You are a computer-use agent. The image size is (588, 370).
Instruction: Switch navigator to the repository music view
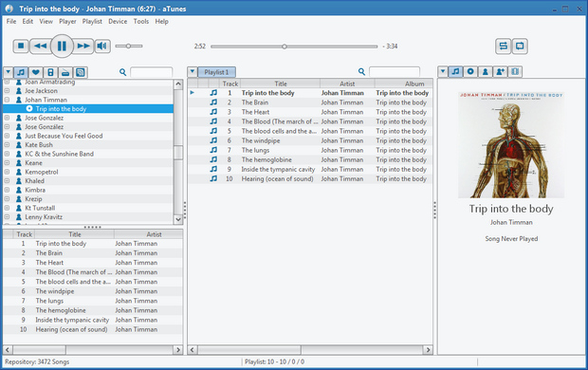click(21, 72)
